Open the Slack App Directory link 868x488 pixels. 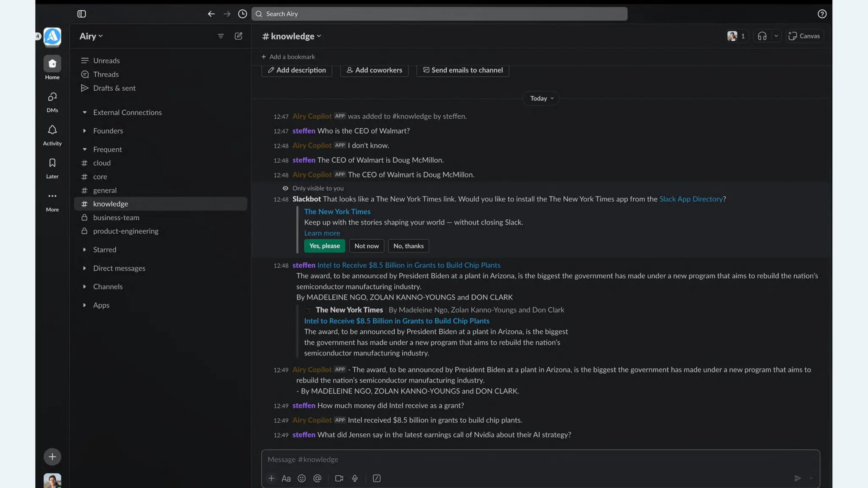point(691,199)
